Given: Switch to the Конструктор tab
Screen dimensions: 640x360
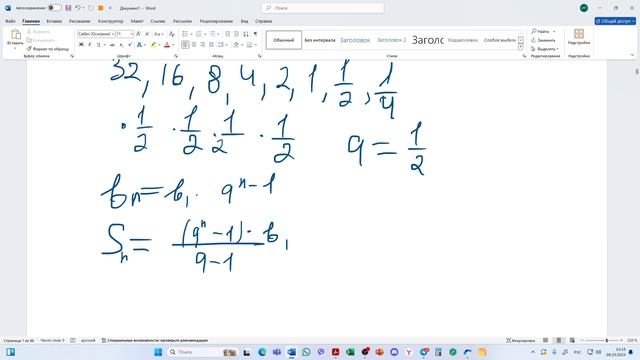Looking at the screenshot, I should (111, 21).
